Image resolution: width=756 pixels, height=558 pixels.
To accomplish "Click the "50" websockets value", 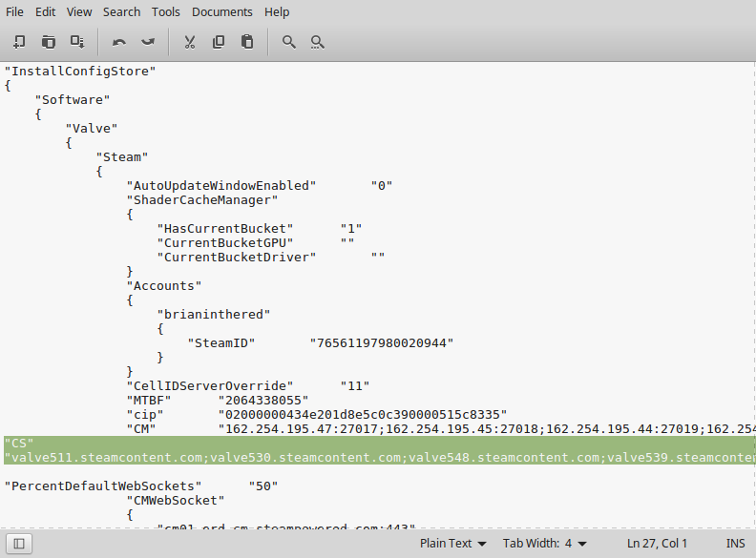I will 263,486.
